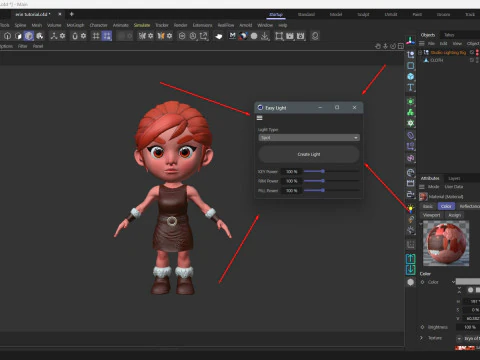Open the Maxon M icon
The height and width of the screenshot is (360, 480).
(x=233, y=36)
